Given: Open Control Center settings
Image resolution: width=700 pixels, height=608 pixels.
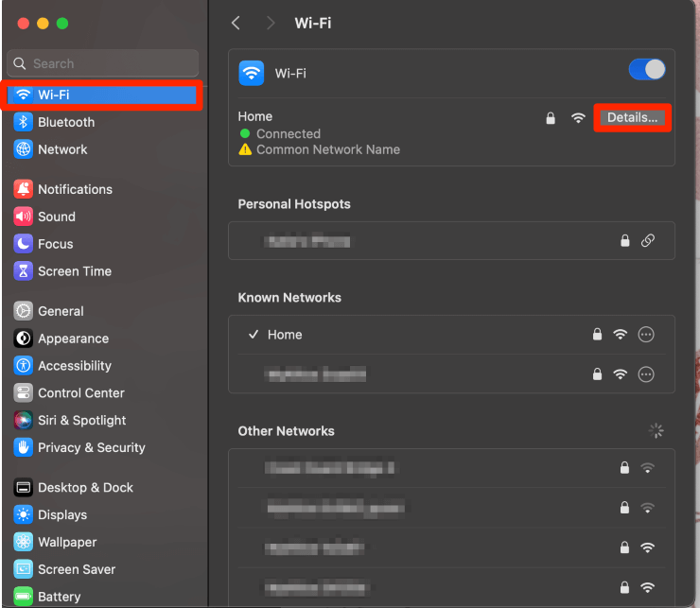Looking at the screenshot, I should pyautogui.click(x=81, y=392).
